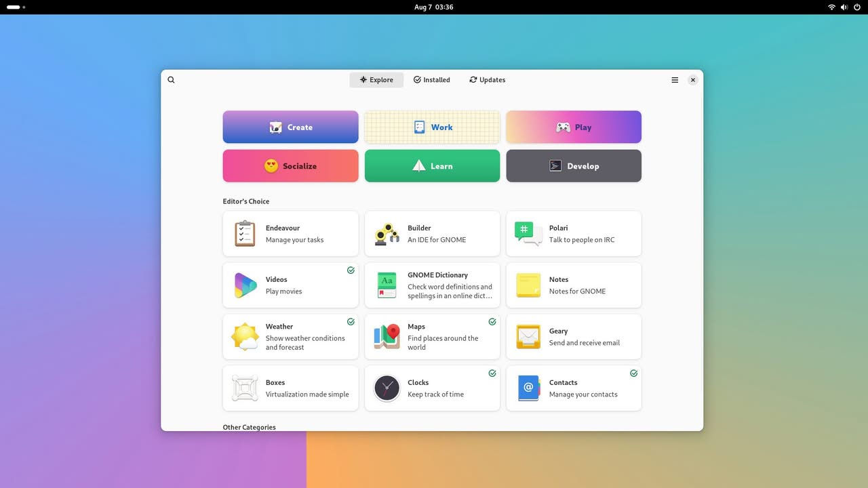The image size is (868, 488).
Task: Click the Maps pin icon
Action: [387, 337]
